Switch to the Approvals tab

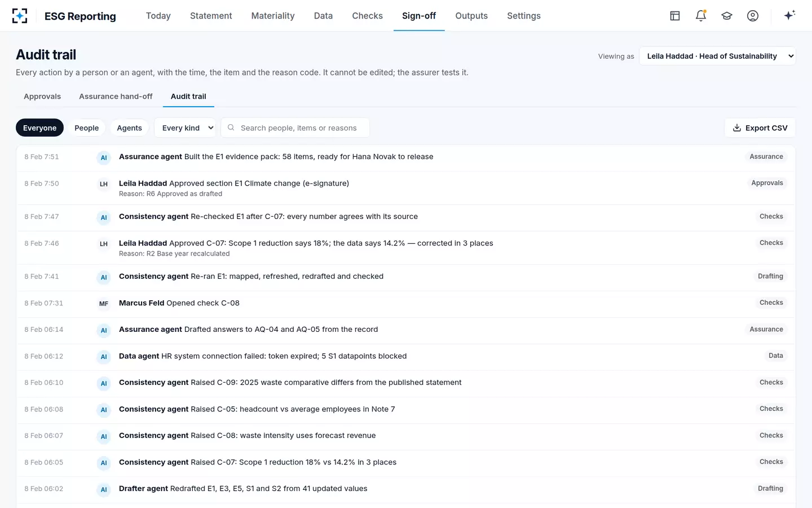pos(42,97)
